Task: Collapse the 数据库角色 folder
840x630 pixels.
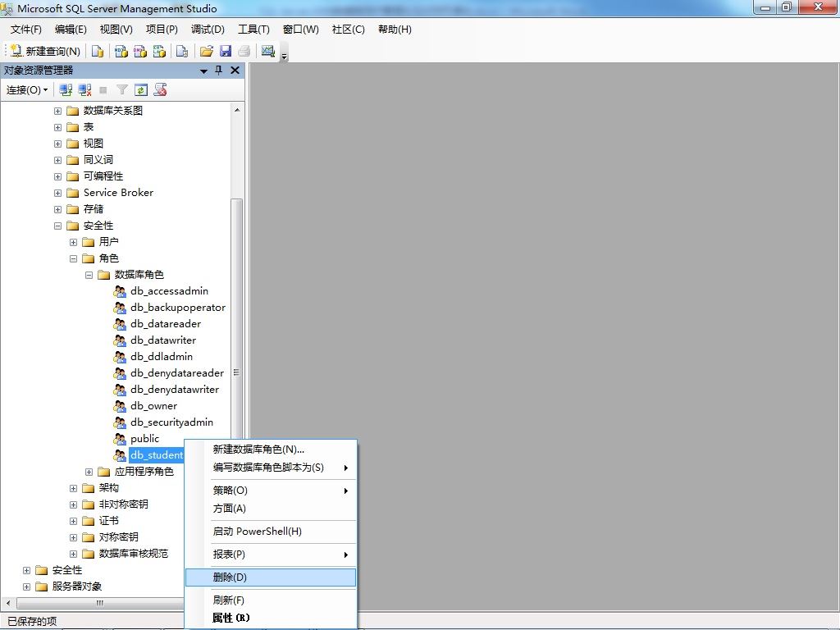Action: (x=89, y=276)
